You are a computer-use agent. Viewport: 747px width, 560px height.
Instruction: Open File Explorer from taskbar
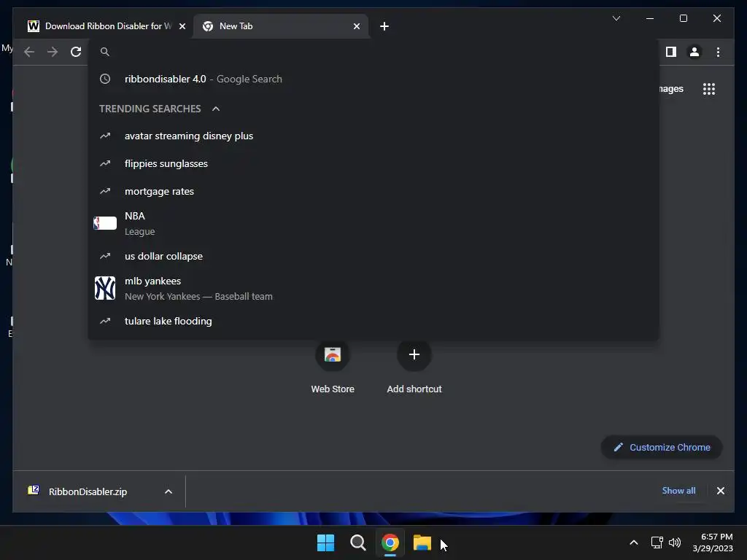pos(422,542)
